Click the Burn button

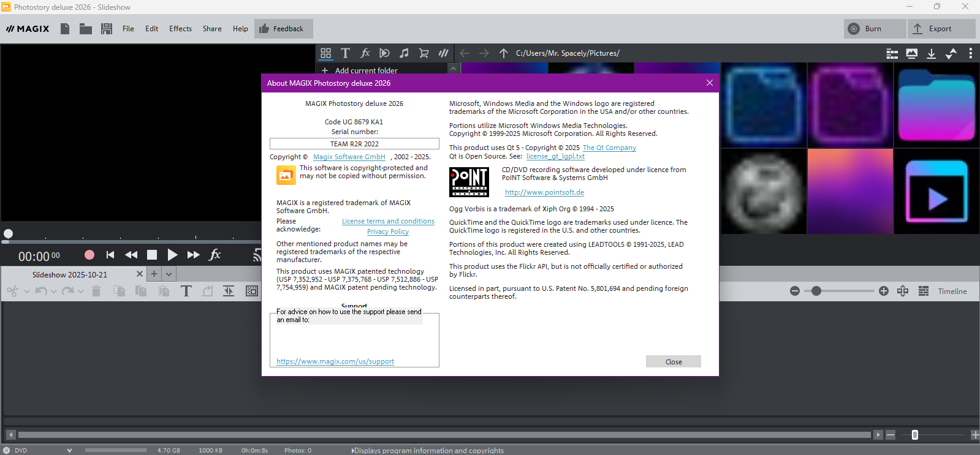coord(875,29)
